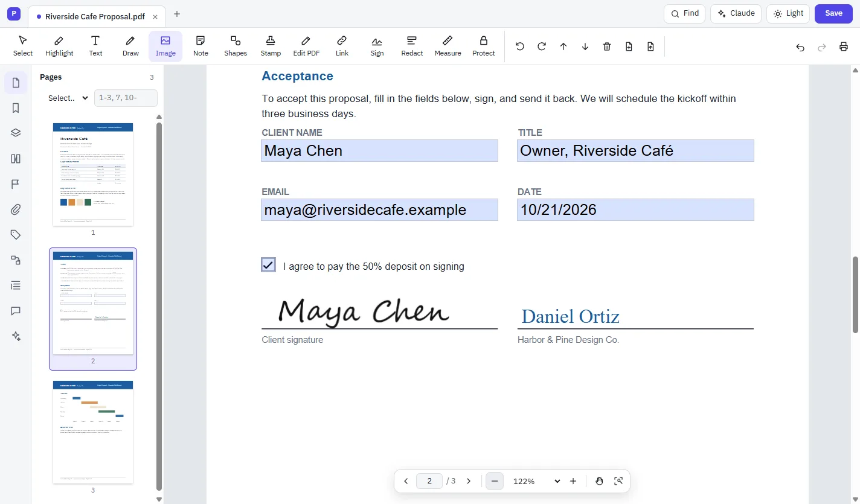The height and width of the screenshot is (504, 860).
Task: Open the page 3 thumbnail
Action: click(93, 432)
